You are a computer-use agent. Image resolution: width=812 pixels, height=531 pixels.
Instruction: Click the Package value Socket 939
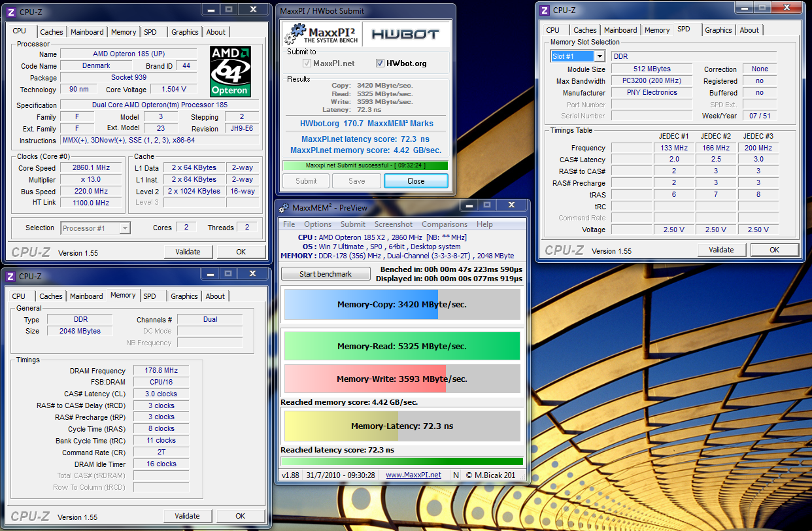[x=128, y=78]
